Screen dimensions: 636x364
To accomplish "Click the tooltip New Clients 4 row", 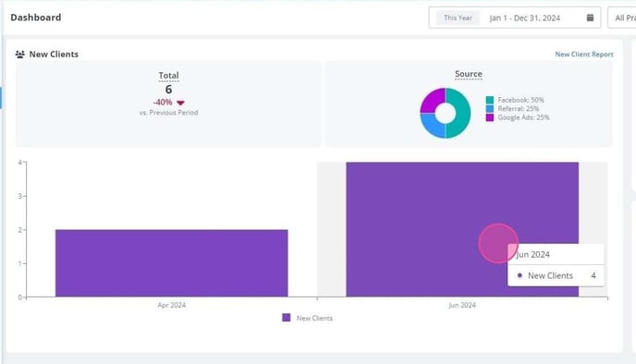I will coord(556,275).
